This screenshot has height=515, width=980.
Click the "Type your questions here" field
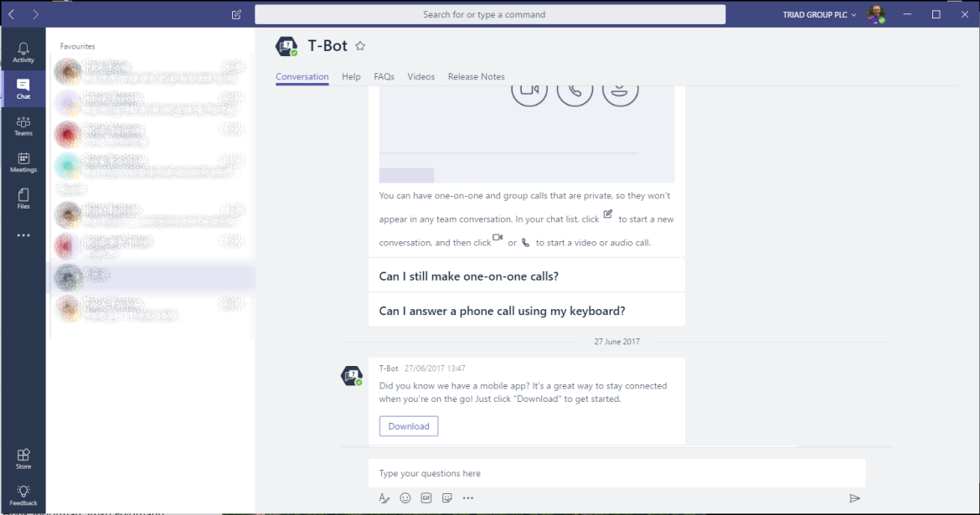(x=616, y=473)
